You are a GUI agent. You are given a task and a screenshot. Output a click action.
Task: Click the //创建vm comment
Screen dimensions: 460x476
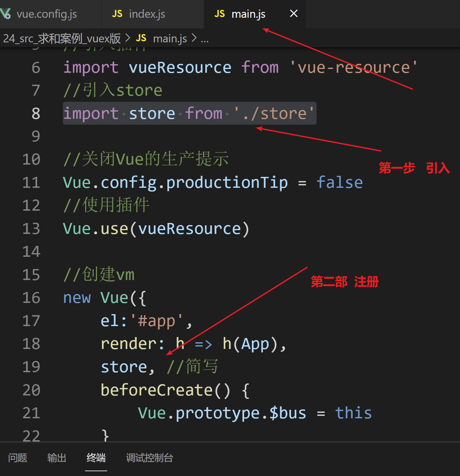point(99,275)
